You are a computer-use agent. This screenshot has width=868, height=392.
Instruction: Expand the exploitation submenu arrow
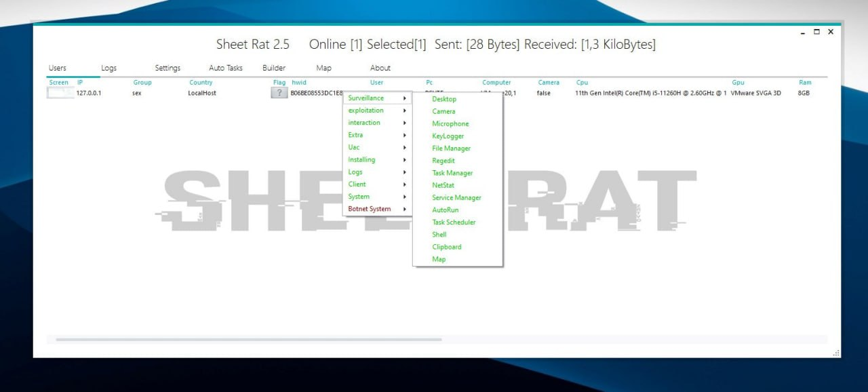405,111
